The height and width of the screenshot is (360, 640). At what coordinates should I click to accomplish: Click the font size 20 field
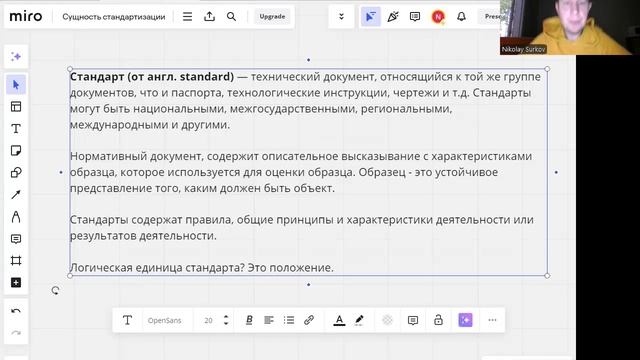coord(209,320)
